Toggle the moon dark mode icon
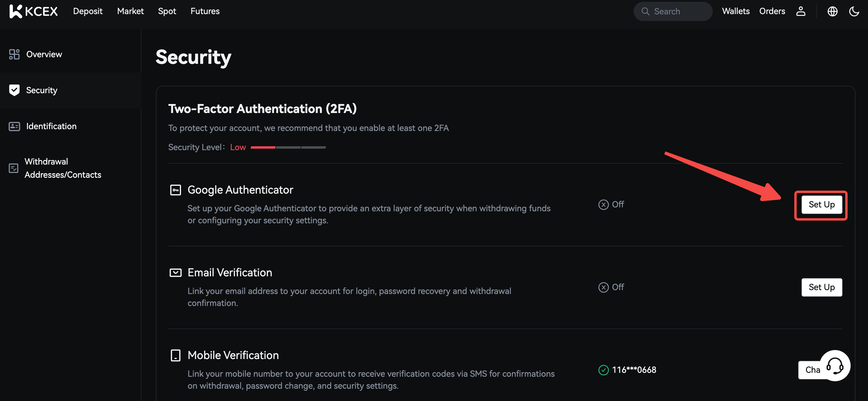Screen dimensions: 868x401 tap(854, 11)
